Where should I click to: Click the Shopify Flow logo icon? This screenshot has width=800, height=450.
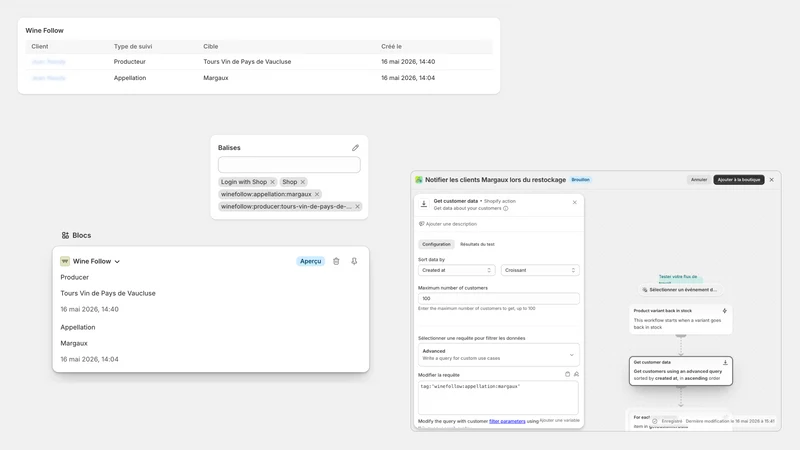[x=419, y=180]
